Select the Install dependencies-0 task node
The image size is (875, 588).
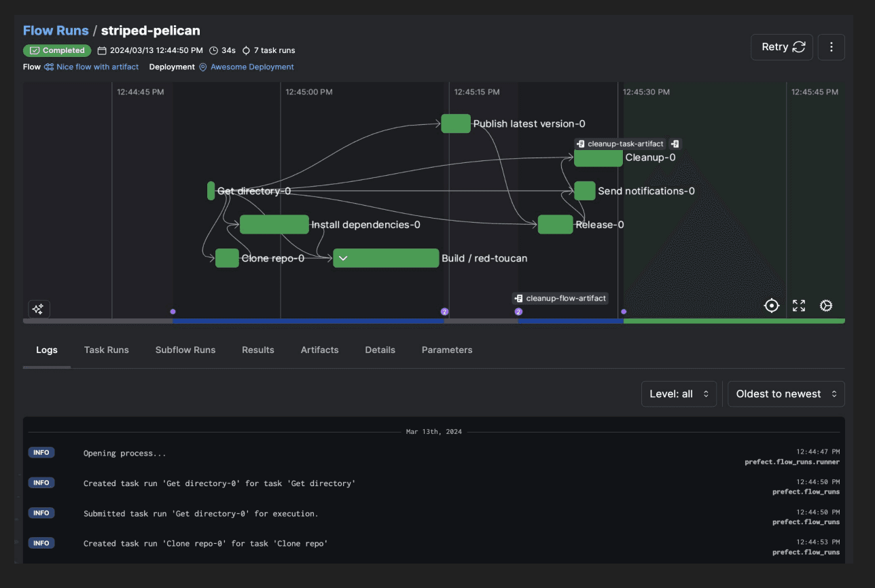coord(274,225)
